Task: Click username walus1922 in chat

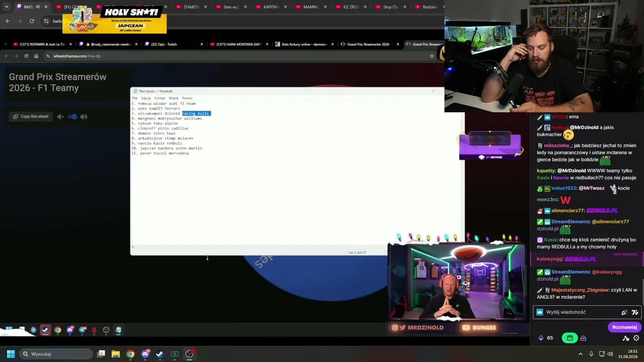Action: tap(563, 188)
